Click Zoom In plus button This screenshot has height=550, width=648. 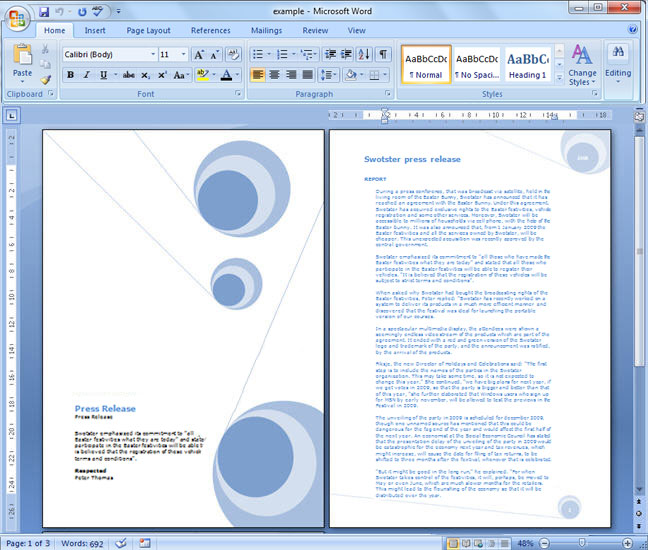pos(627,543)
